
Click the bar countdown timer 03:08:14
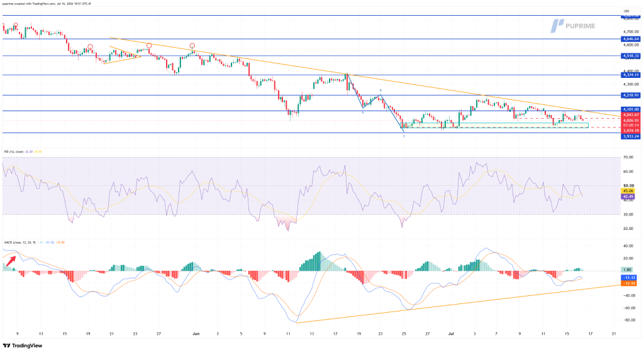(x=630, y=125)
